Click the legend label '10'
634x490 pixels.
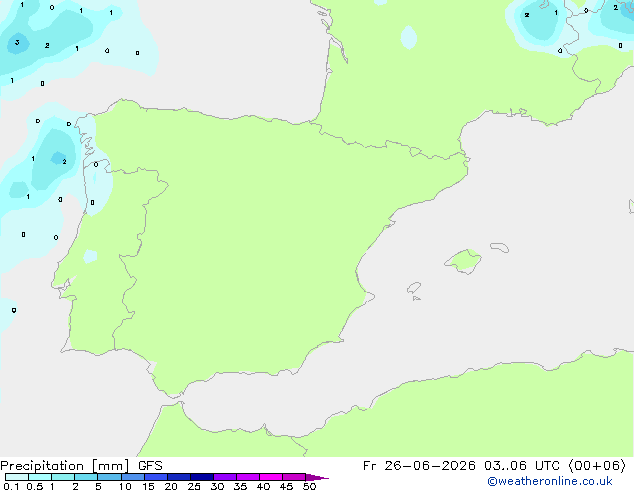point(125,486)
